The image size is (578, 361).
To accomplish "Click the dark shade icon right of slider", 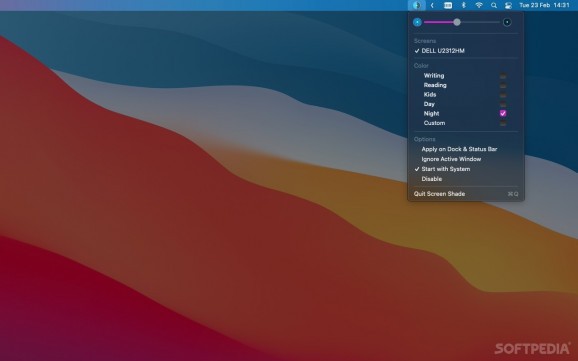I will coord(507,22).
